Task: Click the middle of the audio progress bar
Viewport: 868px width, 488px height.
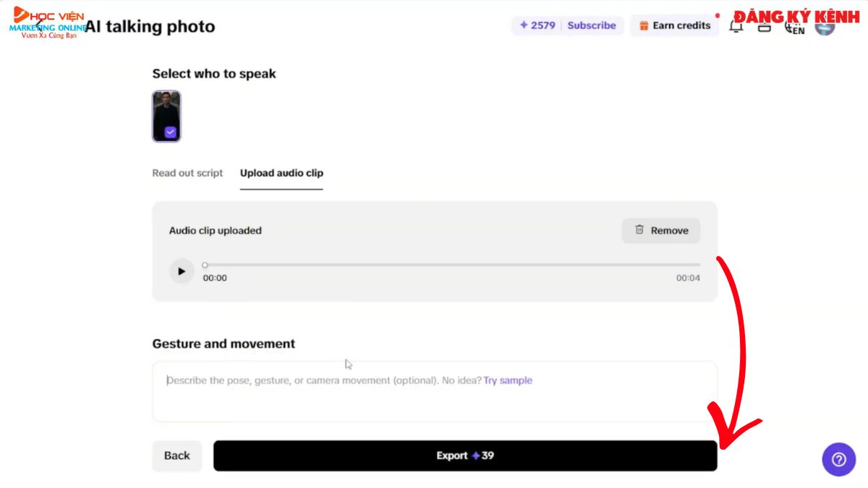Action: (x=452, y=265)
